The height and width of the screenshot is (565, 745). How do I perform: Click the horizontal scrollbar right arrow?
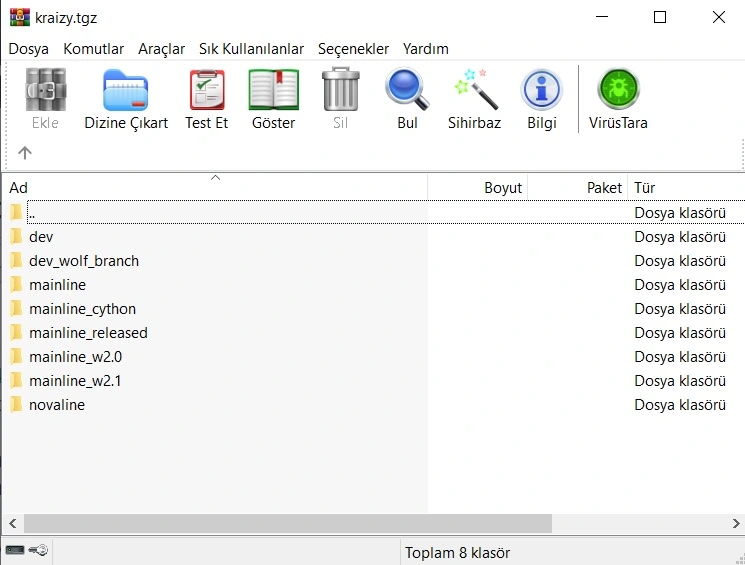tap(735, 523)
